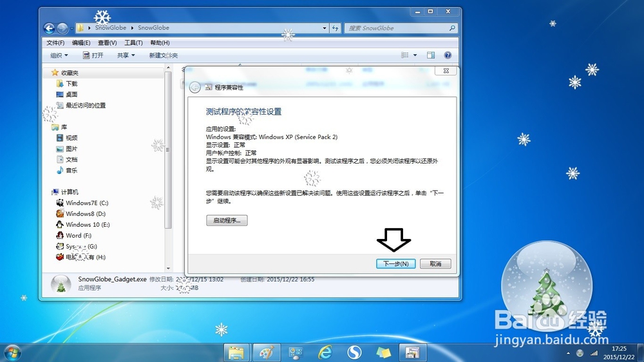Viewport: 644px width, 362px height.
Task: Open the 编辑(E) menu
Action: click(x=81, y=43)
